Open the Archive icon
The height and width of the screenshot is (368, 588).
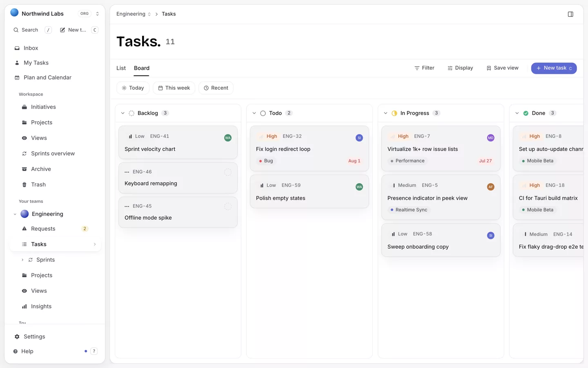click(24, 169)
